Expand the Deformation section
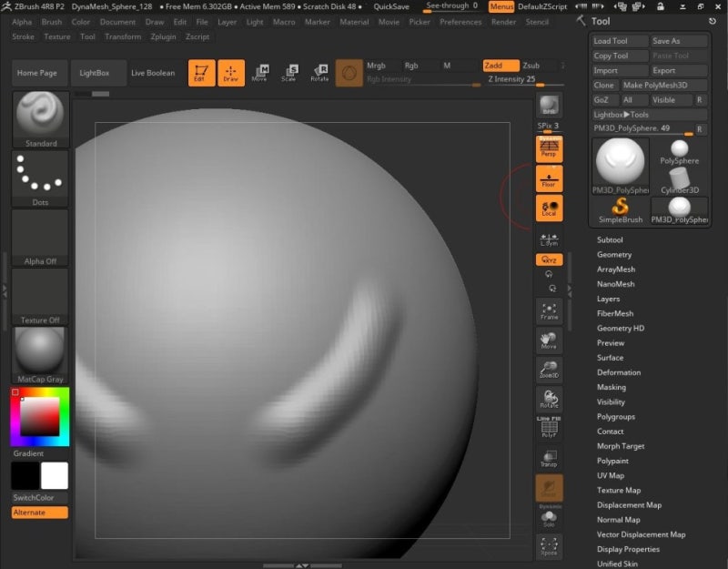This screenshot has width=728, height=569. pos(619,372)
